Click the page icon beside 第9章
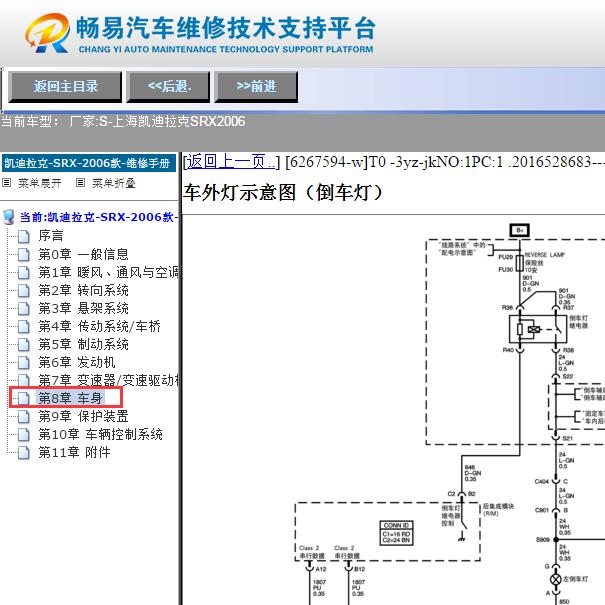This screenshot has width=605, height=605. [x=24, y=417]
